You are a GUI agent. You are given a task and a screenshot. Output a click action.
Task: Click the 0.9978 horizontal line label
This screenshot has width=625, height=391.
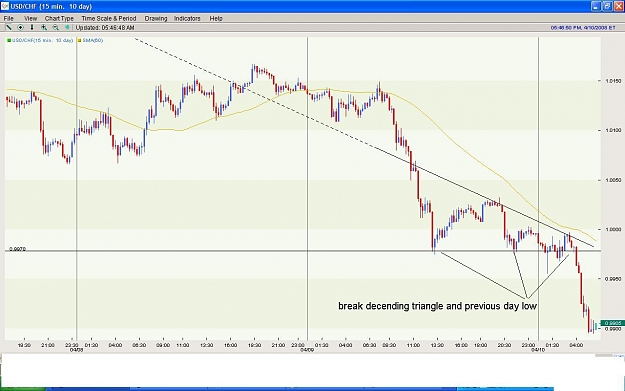point(18,249)
